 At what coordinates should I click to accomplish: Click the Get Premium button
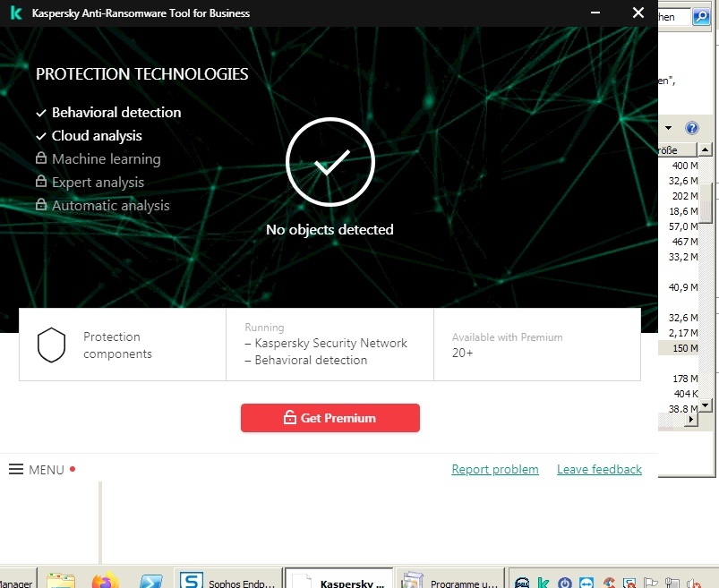[330, 418]
